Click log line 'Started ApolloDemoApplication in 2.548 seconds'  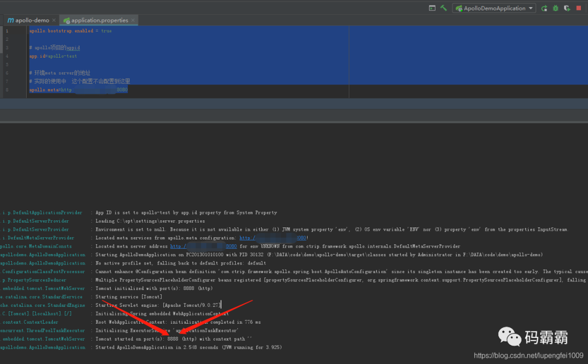click(188, 348)
